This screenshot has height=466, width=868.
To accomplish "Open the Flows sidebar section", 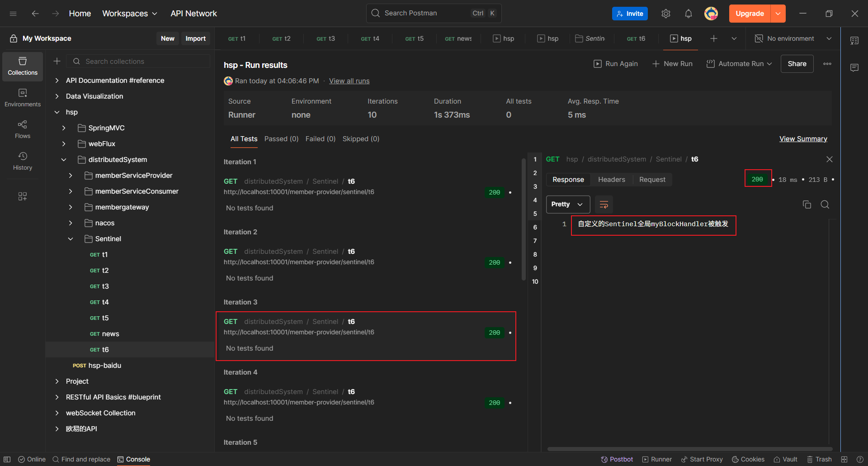I will coord(23,129).
